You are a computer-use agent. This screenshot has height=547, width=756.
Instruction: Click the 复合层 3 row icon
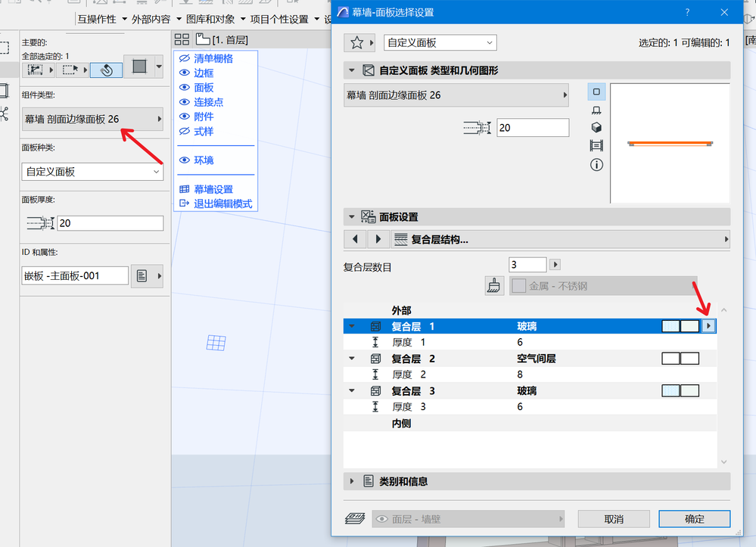point(375,391)
